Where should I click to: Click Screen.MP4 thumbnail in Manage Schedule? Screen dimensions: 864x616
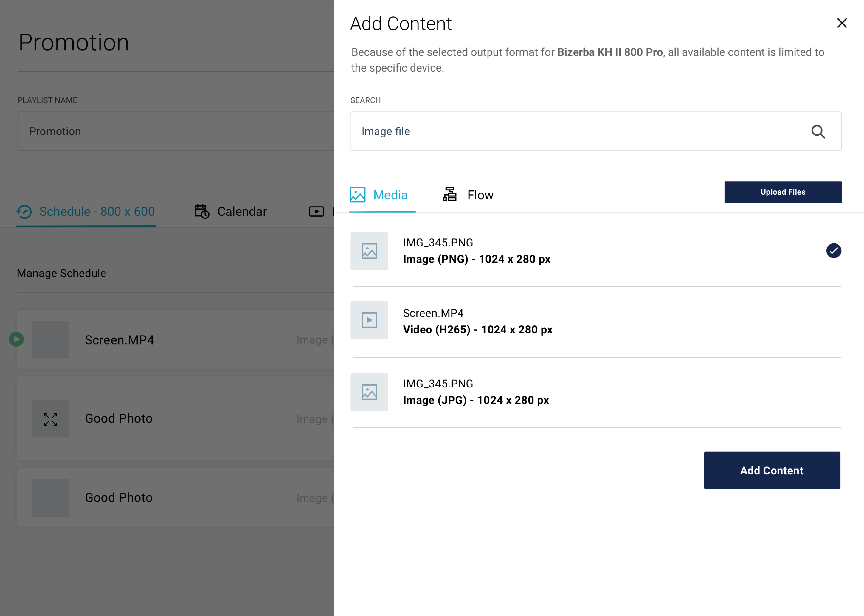50,340
